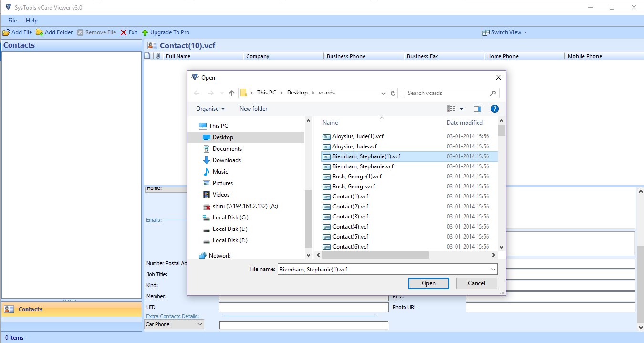Expand the arrow after Desktop in address bar
The width and height of the screenshot is (644, 343).
pyautogui.click(x=313, y=93)
